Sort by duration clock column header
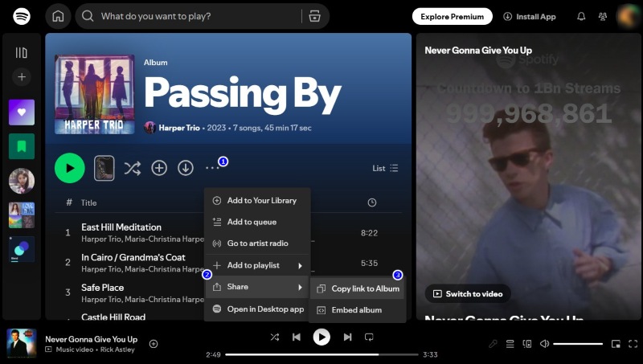The height and width of the screenshot is (364, 643). (x=372, y=202)
